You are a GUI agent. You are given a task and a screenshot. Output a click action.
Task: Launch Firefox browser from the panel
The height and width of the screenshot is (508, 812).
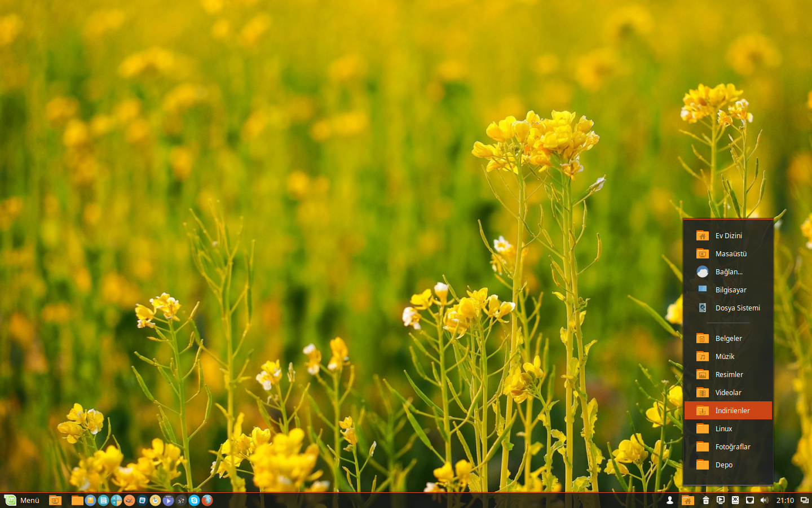(x=207, y=500)
